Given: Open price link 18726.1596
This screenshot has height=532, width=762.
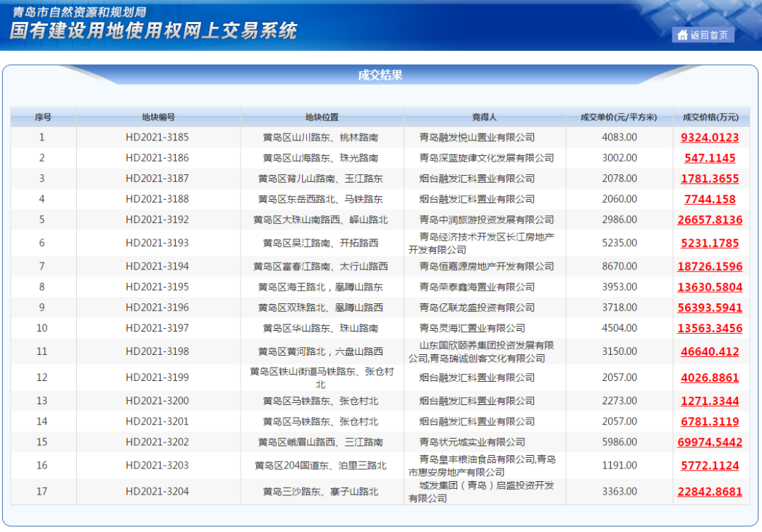Looking at the screenshot, I should [710, 266].
